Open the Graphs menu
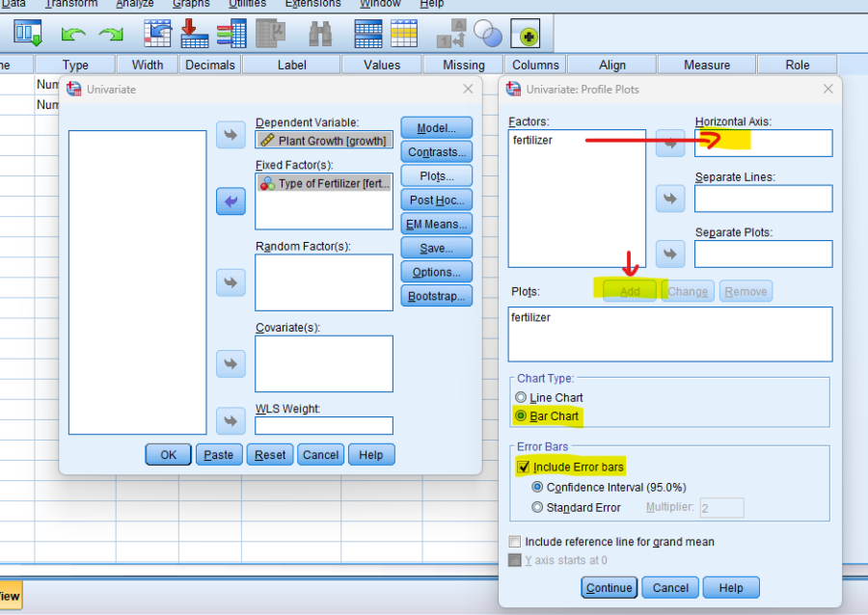This screenshot has width=868, height=615. pos(190,4)
